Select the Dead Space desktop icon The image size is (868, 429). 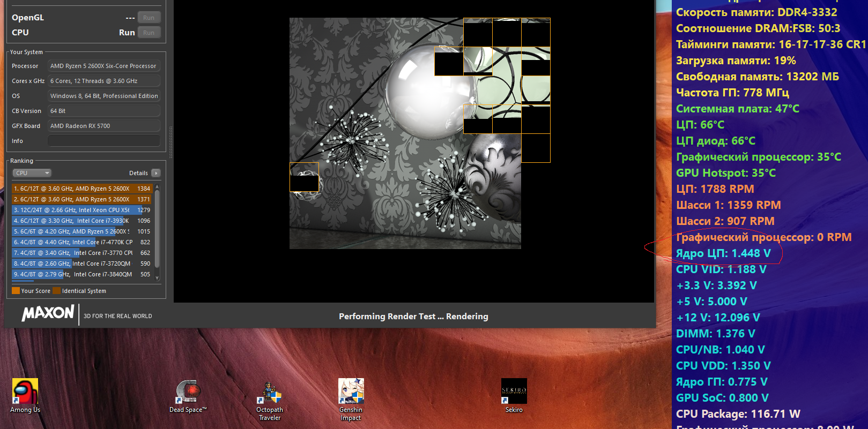[188, 396]
